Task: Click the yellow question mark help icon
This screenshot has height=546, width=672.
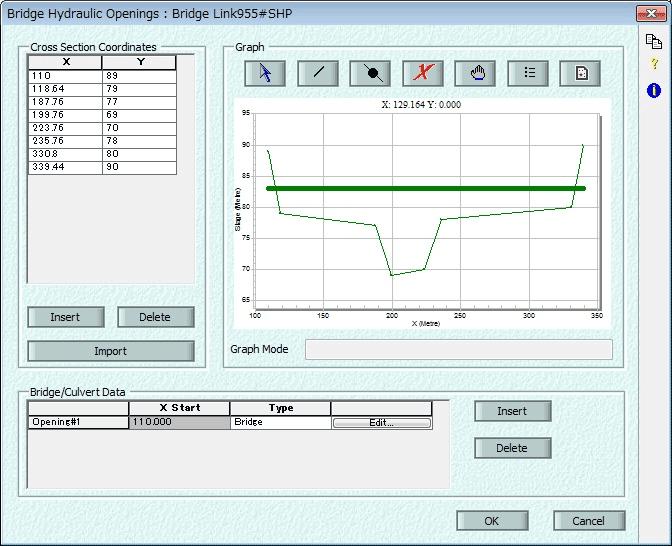Action: (654, 64)
